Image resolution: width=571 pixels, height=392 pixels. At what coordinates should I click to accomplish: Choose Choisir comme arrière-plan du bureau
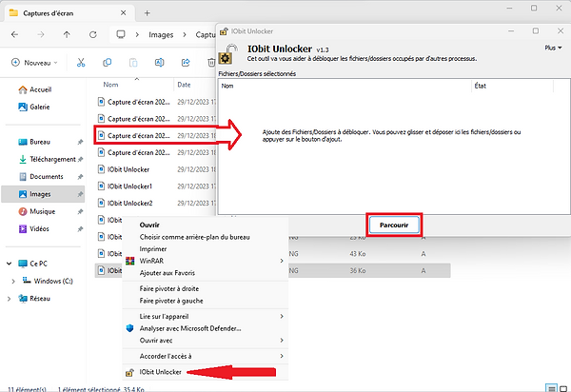coord(205,237)
